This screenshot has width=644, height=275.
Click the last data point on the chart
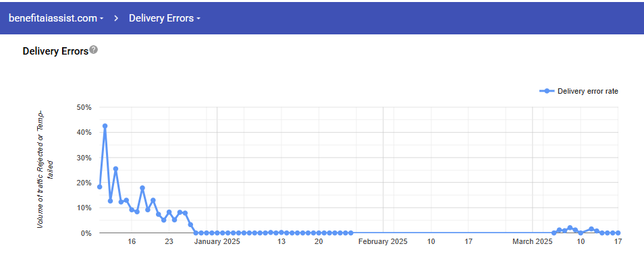618,233
